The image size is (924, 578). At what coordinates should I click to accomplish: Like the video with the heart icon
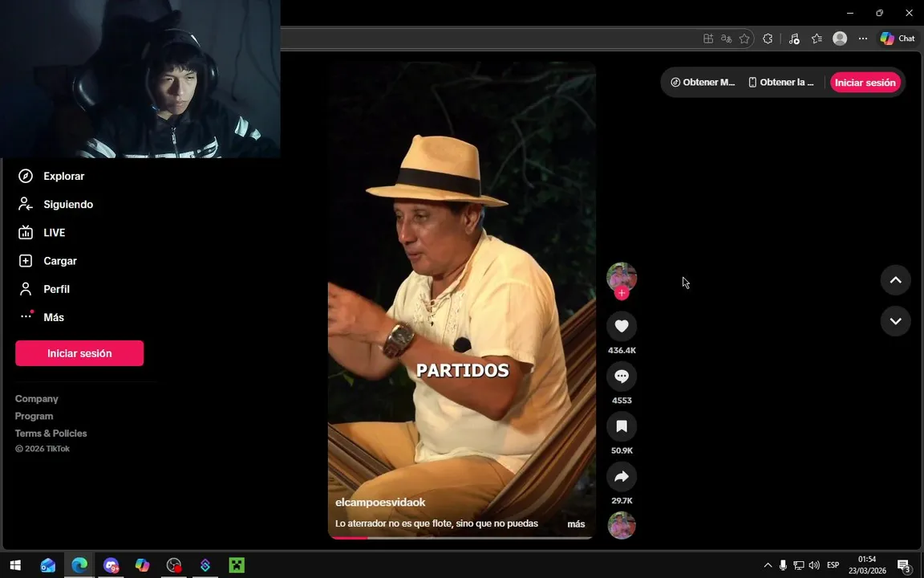point(621,326)
